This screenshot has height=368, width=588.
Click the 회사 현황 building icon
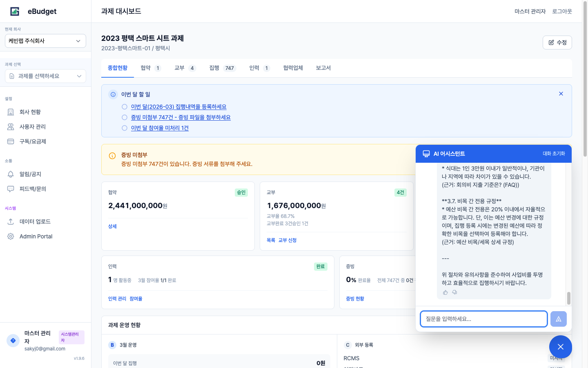[x=10, y=112]
